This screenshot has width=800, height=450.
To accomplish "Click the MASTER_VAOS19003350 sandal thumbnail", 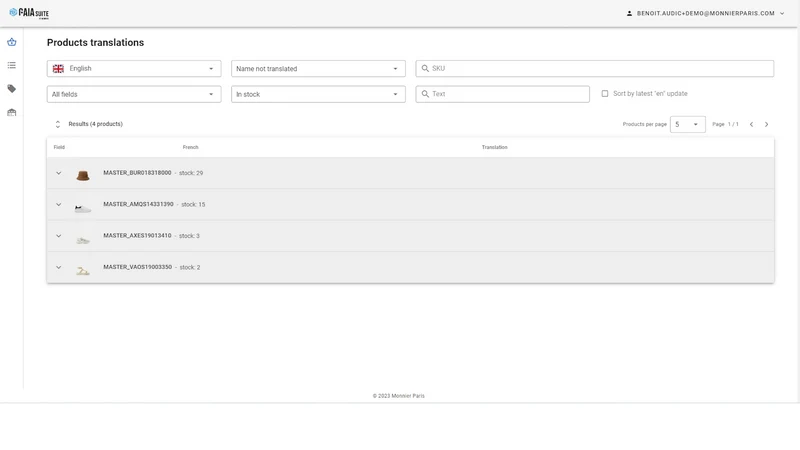I will [x=83, y=271].
